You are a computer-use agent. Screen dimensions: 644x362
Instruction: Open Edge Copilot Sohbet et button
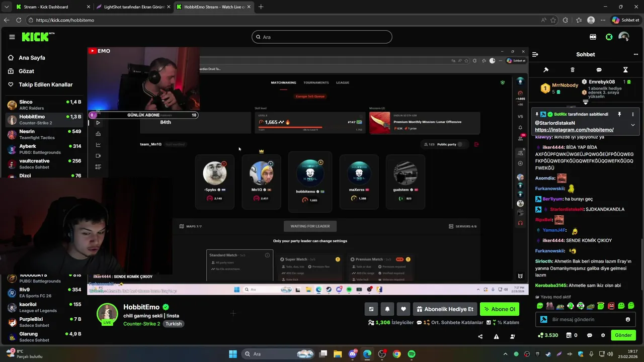click(625, 20)
